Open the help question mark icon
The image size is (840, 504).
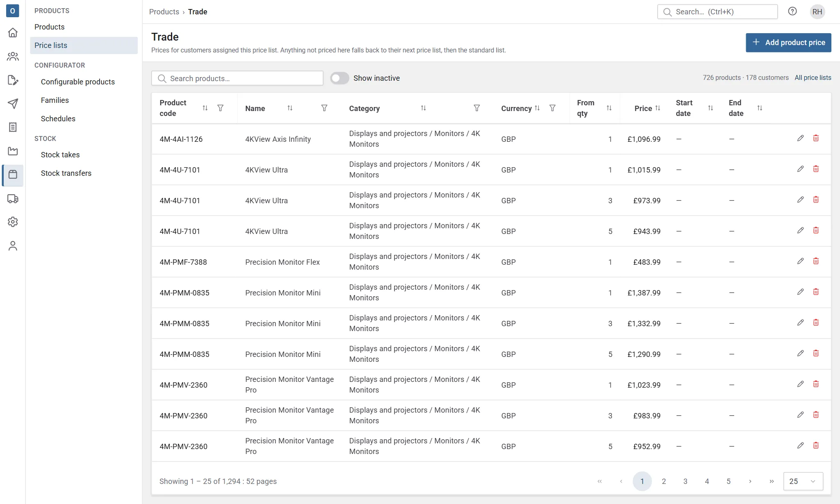coord(792,11)
